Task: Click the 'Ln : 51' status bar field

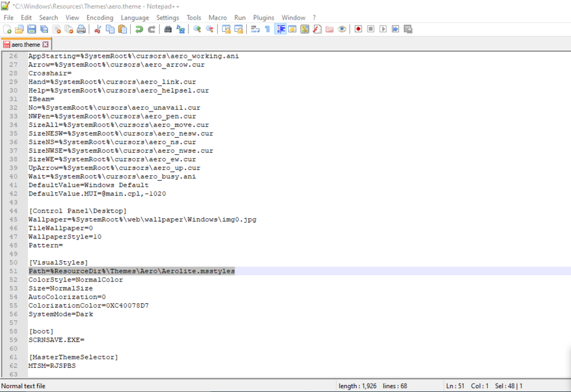Action: coord(455,386)
